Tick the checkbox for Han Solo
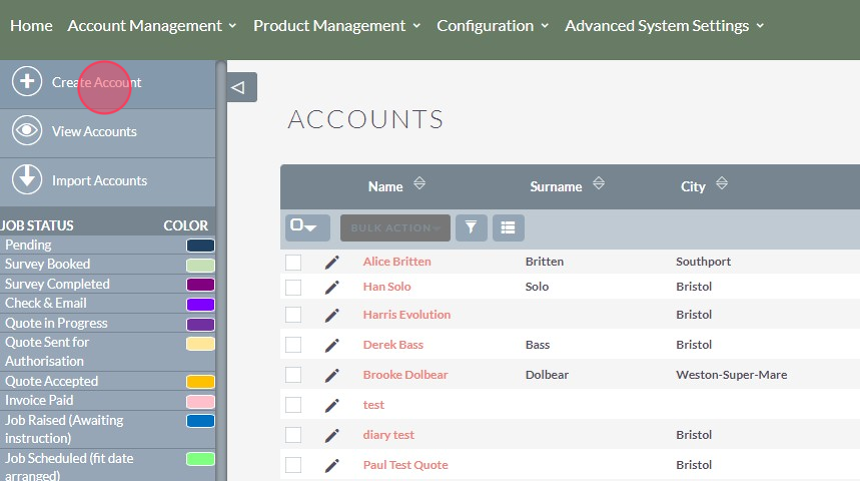Image resolution: width=860 pixels, height=481 pixels. 293,287
